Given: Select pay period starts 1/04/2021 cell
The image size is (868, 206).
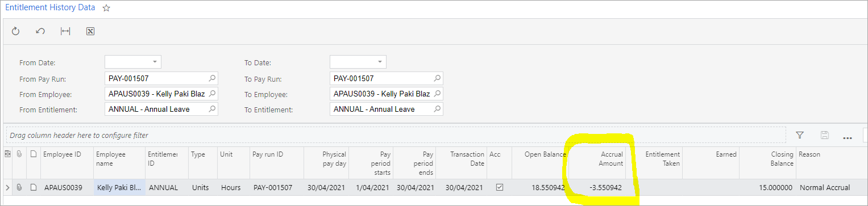Looking at the screenshot, I should point(371,187).
